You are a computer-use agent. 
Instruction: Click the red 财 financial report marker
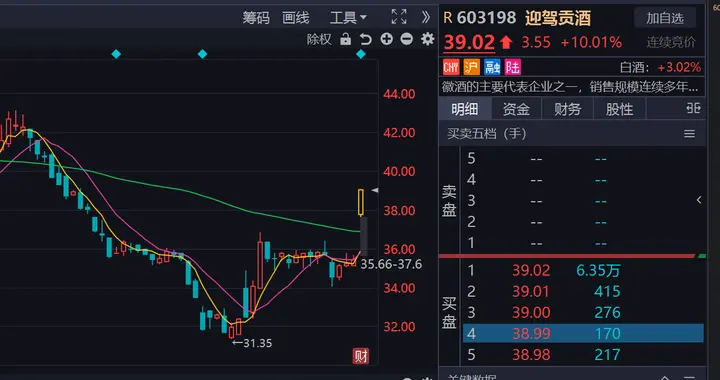coord(360,356)
